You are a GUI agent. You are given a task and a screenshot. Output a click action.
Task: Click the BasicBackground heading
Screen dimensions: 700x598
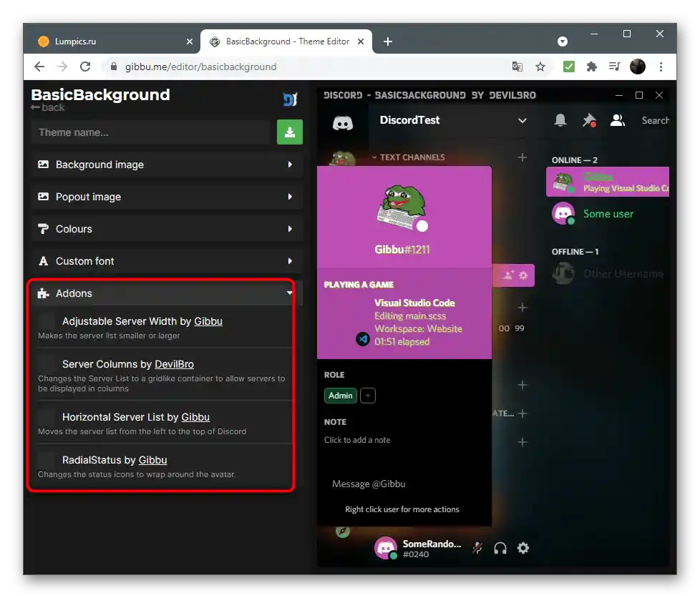100,94
